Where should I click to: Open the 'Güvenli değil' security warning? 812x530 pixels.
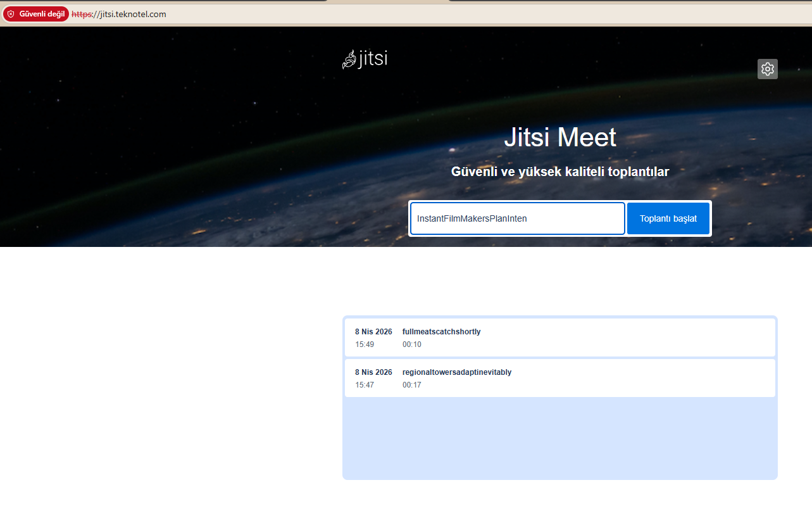(x=36, y=14)
